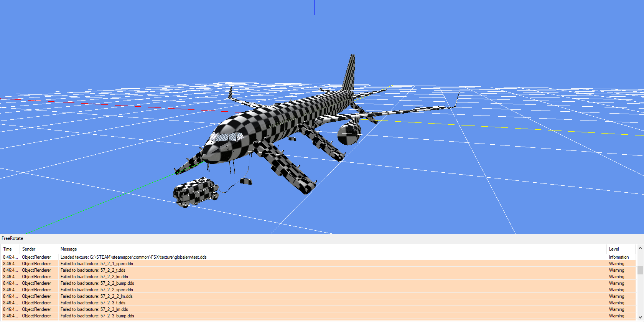Select the failed 57_2_2_t.dds warning row

click(x=93, y=270)
